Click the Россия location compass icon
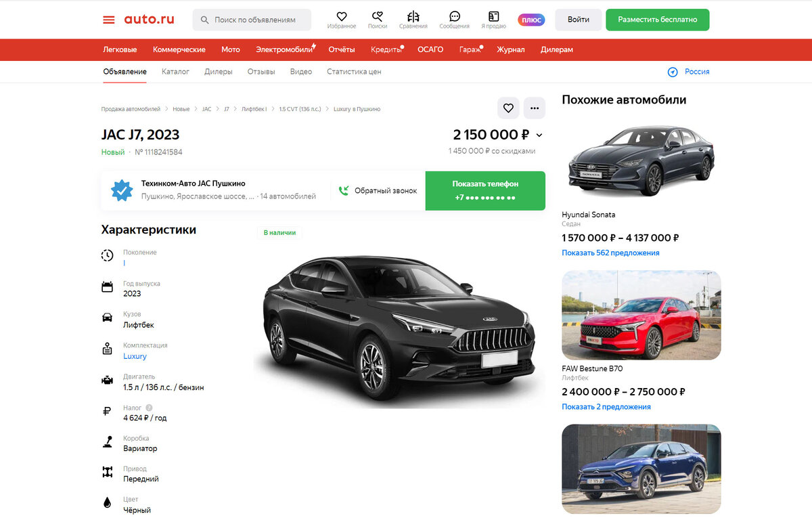The image size is (812, 518). coord(673,72)
